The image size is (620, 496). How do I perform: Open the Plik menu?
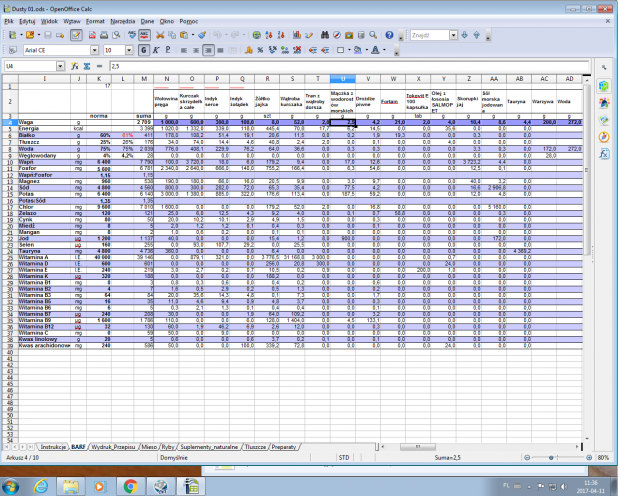click(9, 21)
